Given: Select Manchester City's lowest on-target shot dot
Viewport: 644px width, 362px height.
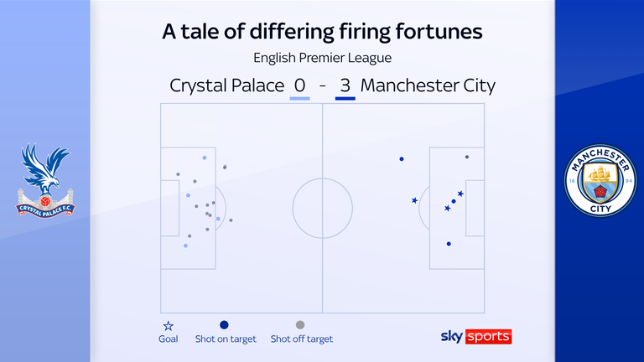Looking at the screenshot, I should [x=449, y=244].
